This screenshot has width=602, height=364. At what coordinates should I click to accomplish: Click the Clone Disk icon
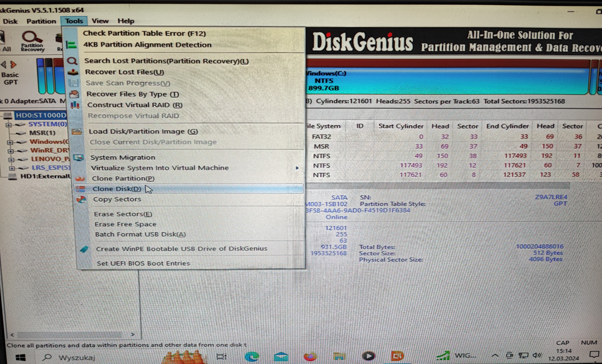coord(80,189)
